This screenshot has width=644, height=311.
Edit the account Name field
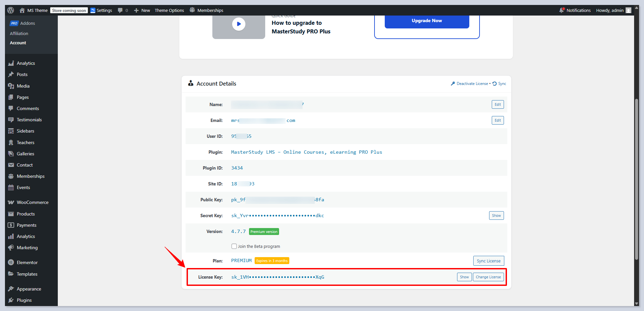497,104
